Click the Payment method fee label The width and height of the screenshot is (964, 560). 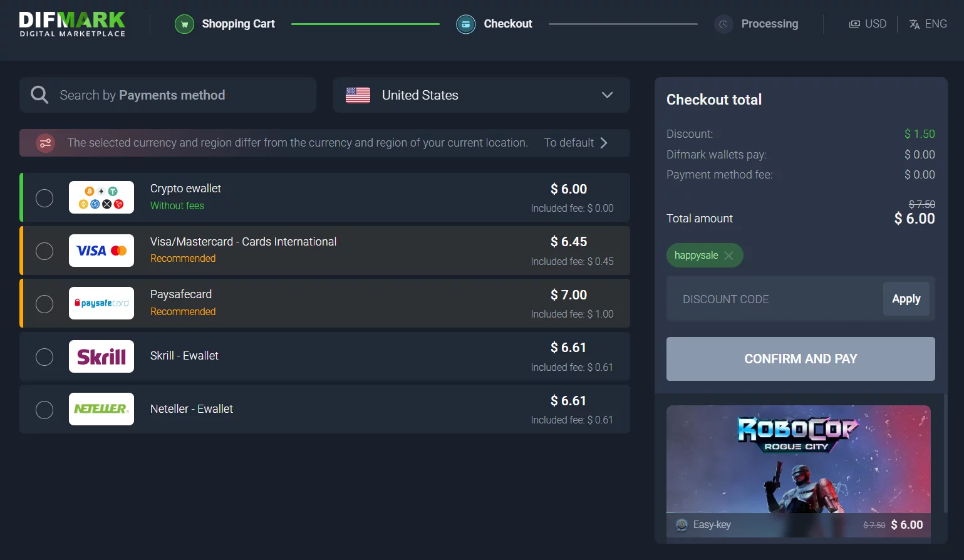720,175
